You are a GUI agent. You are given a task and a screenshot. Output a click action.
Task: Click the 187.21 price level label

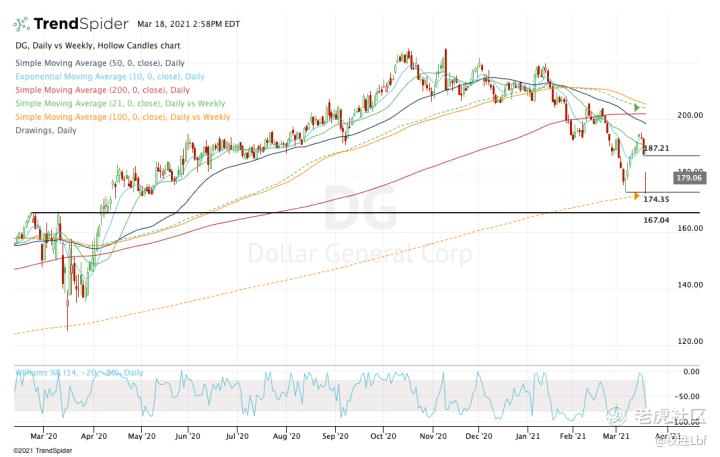(657, 148)
